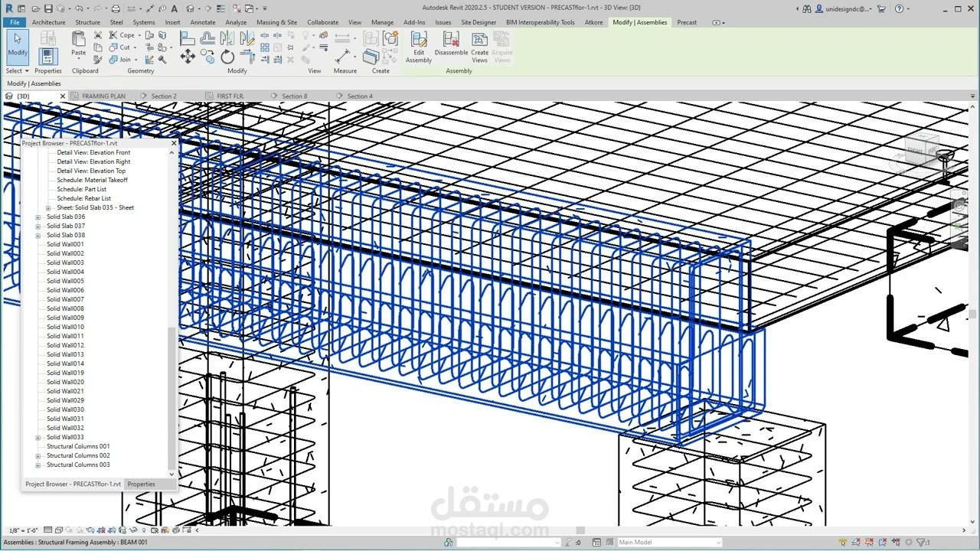
Task: Switch to the Section 8 view tab
Action: (x=295, y=96)
